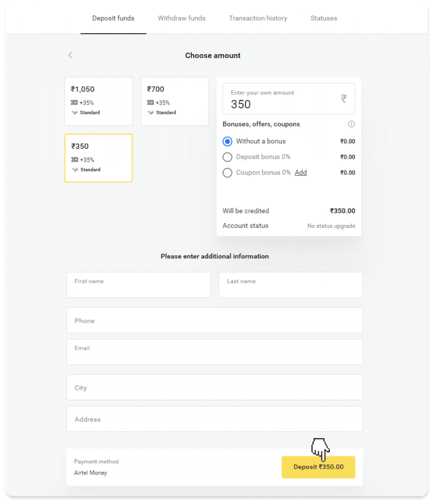Click the diamond Standard icon on ₹350 card
Viewport: 434px width, 504px height.
click(75, 170)
